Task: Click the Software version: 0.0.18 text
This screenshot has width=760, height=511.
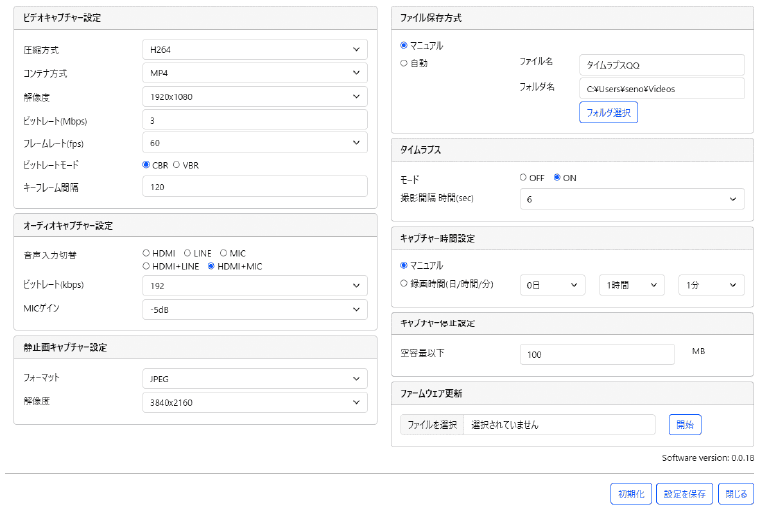Action: (x=708, y=458)
